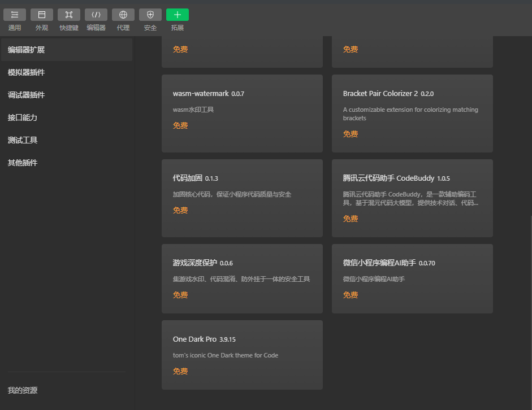Click the 加固核心代码 description text
This screenshot has width=532, height=410.
pos(232,194)
